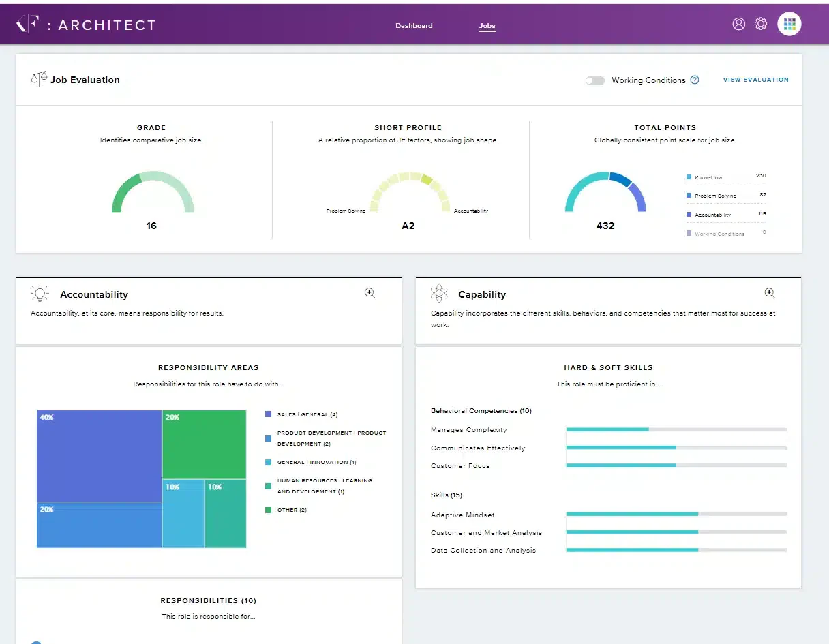This screenshot has height=644, width=829.
Task: Click the Architect logo in header
Action: [86, 25]
